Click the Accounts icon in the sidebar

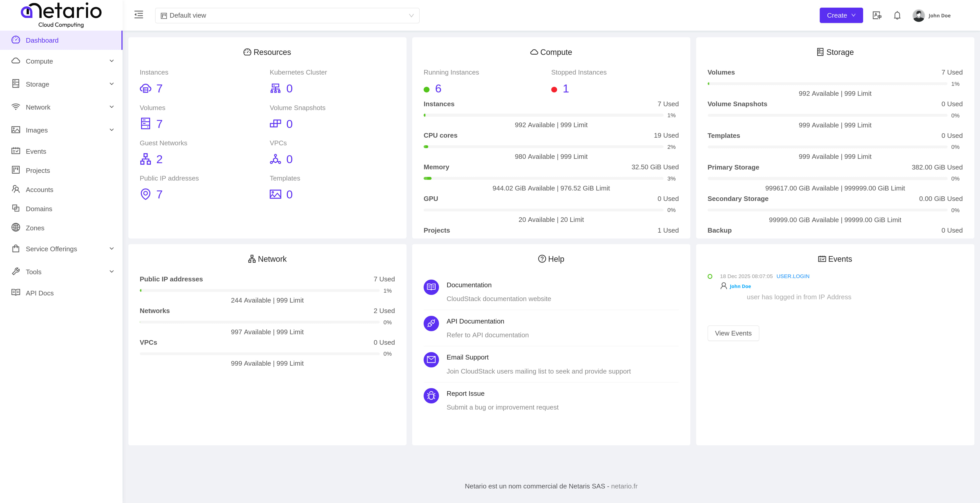16,189
